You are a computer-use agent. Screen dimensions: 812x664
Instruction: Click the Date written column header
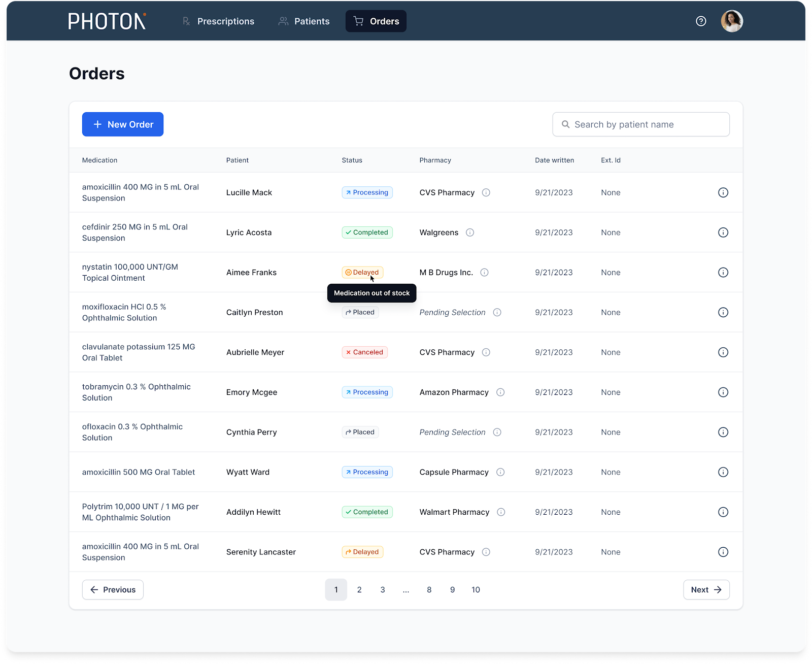tap(555, 160)
